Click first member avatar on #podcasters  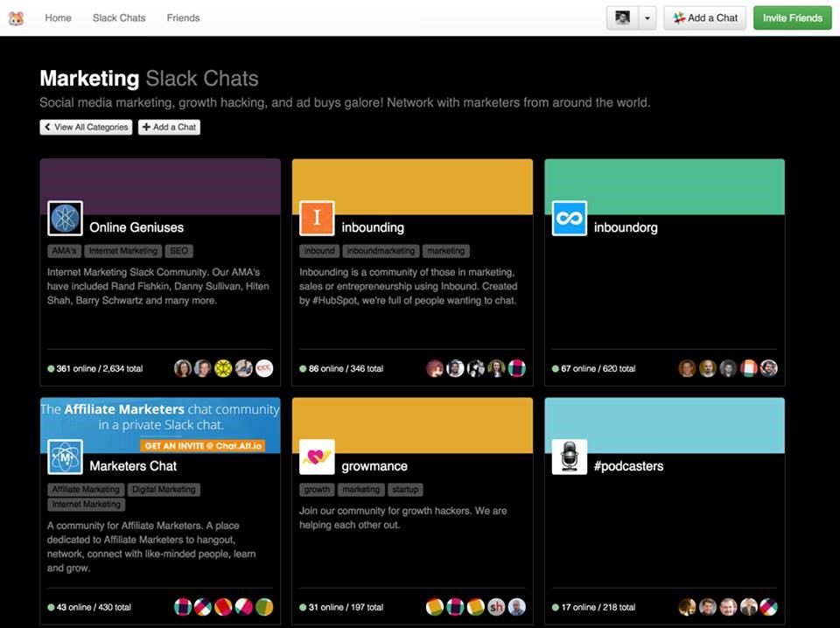point(688,607)
